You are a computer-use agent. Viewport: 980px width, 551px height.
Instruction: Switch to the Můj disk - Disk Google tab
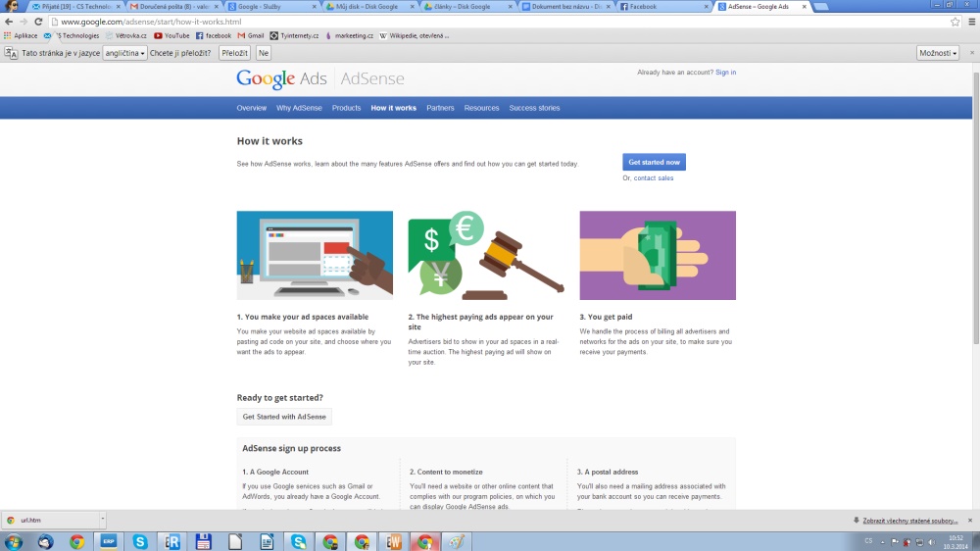tap(370, 6)
